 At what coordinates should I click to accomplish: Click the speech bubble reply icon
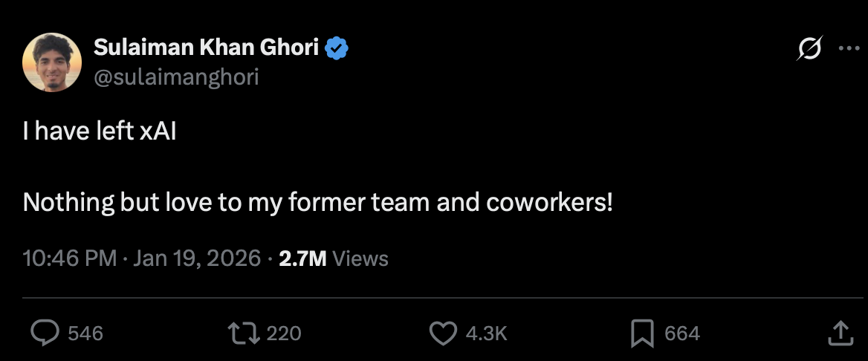coord(45,333)
